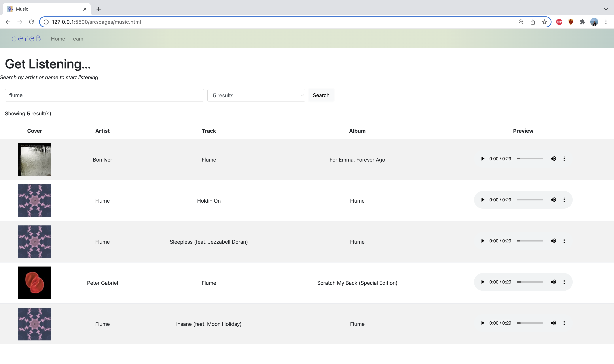Go to Home in the navbar
Screen dimensions: 614x364
point(58,39)
